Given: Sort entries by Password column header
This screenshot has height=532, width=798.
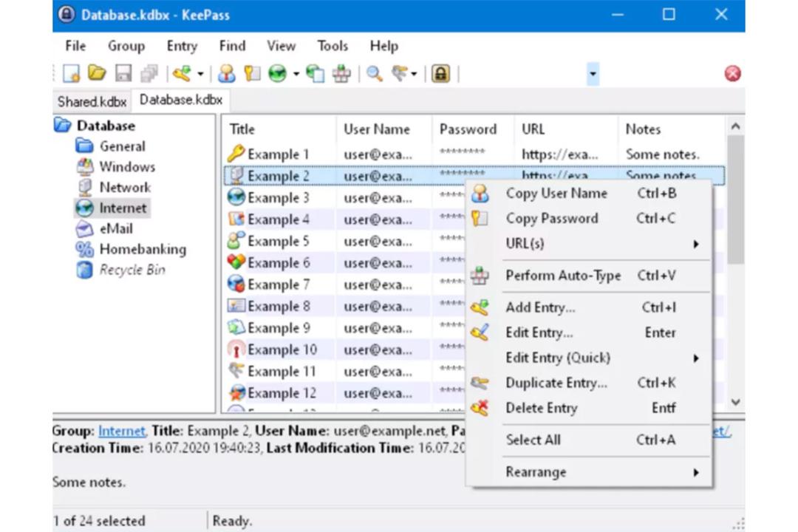Looking at the screenshot, I should click(474, 129).
